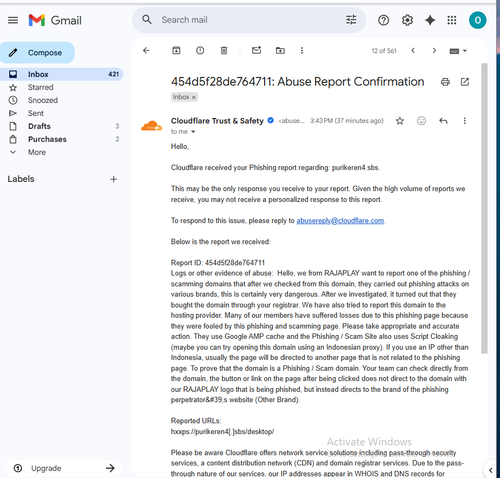Image resolution: width=500 pixels, height=478 pixels.
Task: Open the toolbar's more options menu
Action: [302, 50]
